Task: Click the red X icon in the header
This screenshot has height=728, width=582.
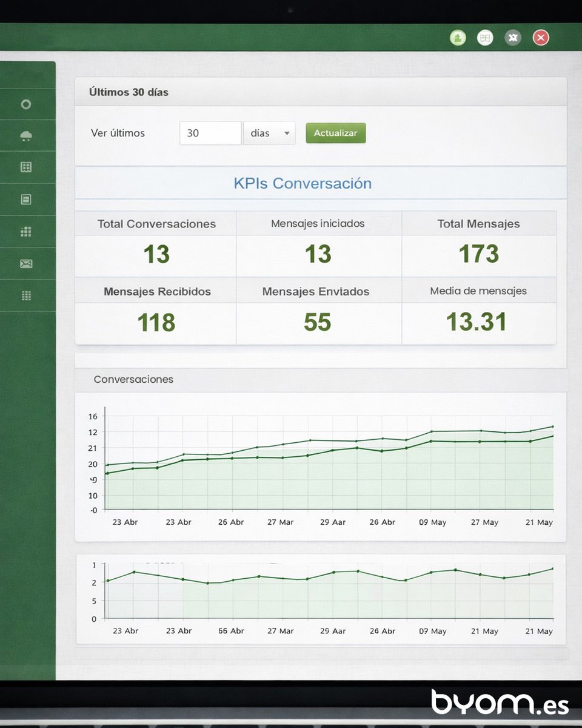Action: [541, 38]
